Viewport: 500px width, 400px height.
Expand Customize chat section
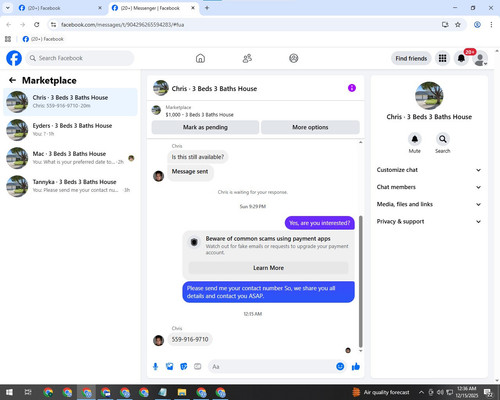click(x=429, y=170)
